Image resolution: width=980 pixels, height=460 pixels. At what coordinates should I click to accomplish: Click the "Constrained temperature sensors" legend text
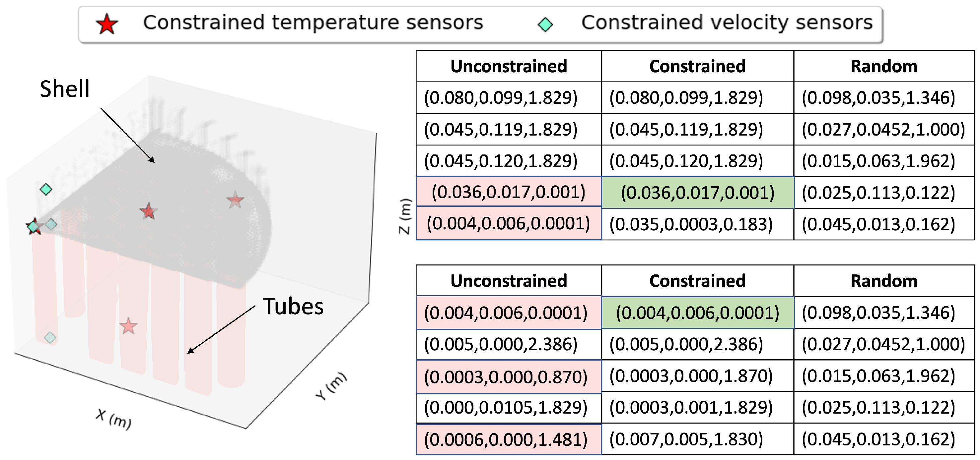(313, 23)
